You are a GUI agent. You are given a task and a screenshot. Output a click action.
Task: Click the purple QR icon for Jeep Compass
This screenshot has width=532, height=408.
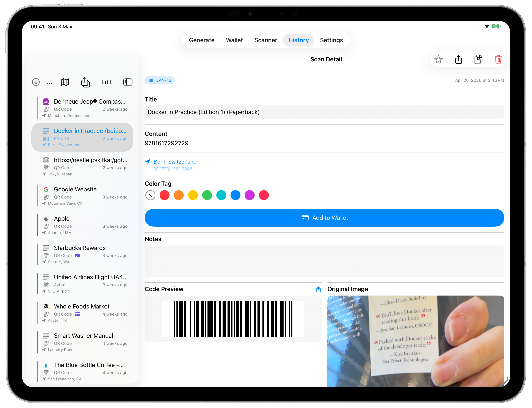pos(46,101)
